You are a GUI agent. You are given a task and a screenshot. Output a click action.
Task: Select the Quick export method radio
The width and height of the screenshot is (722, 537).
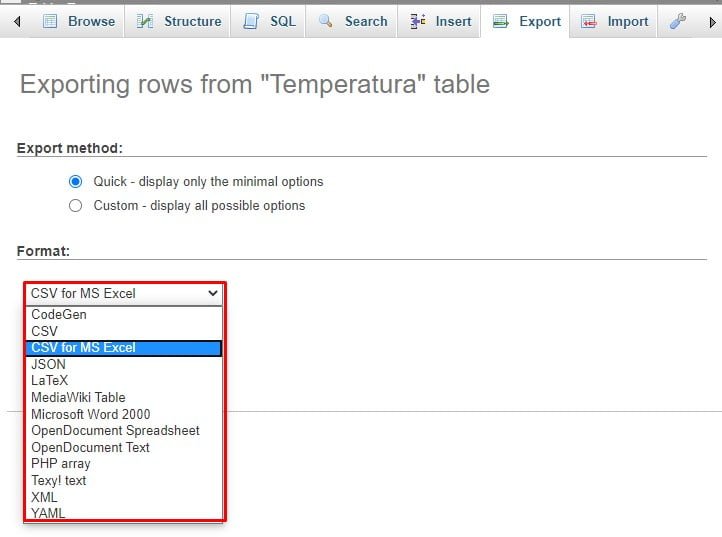click(75, 182)
